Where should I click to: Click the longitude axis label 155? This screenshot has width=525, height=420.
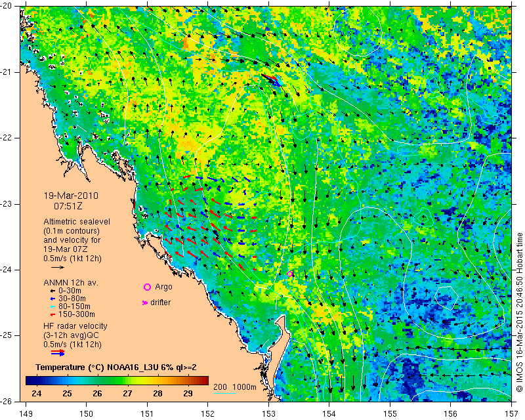coord(390,414)
